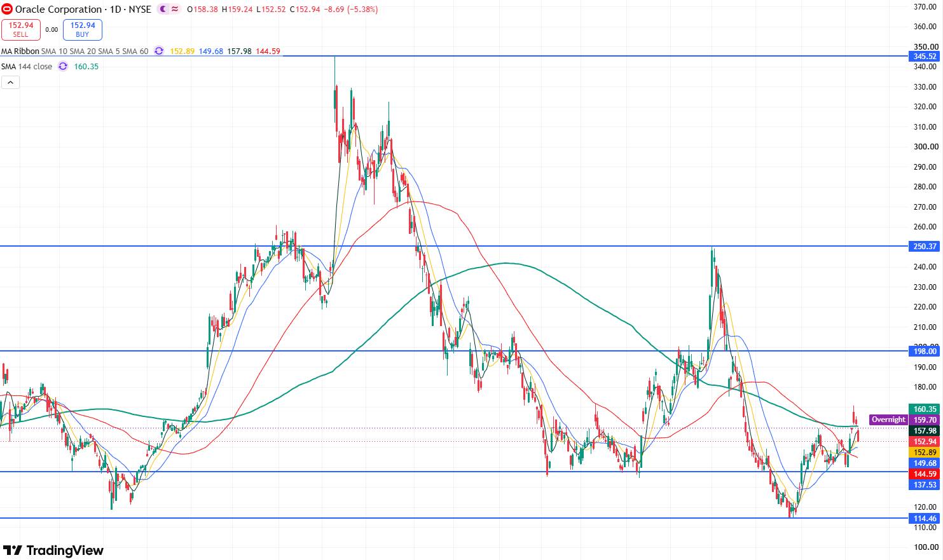Select the horizontal line at 198.00
Viewport: 943px width, 560px height.
click(x=455, y=351)
